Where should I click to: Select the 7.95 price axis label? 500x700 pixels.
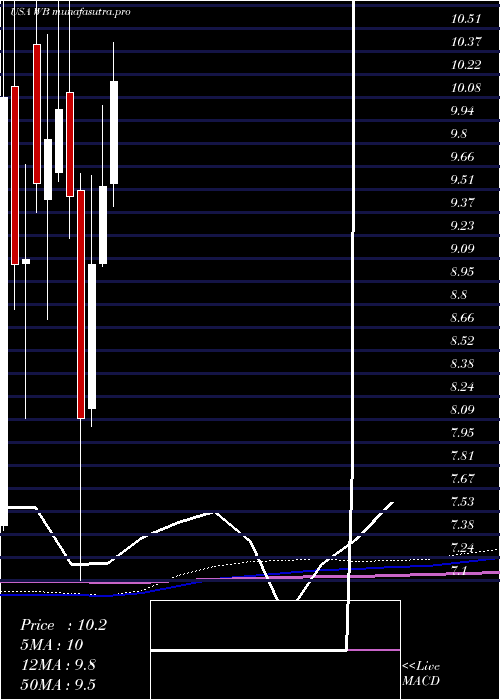pos(463,433)
